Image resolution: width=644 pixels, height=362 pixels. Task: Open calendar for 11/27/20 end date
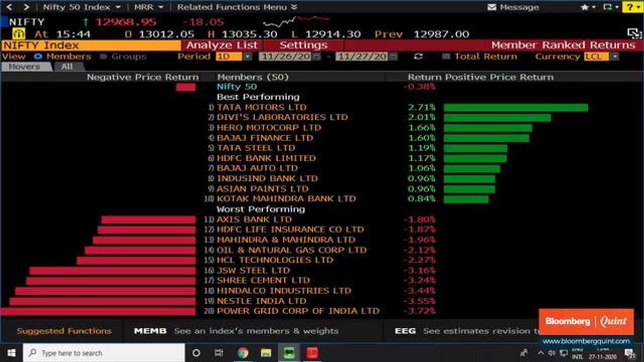(392, 56)
